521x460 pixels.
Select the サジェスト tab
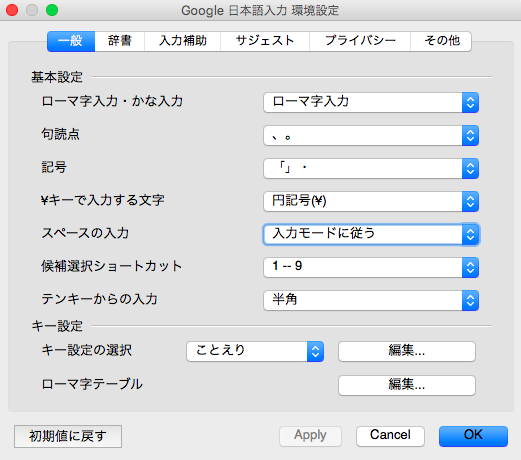point(265,41)
